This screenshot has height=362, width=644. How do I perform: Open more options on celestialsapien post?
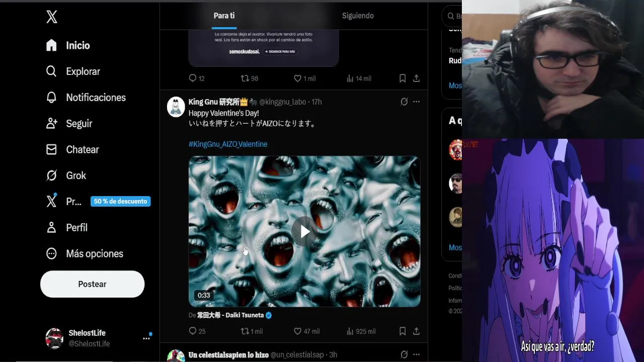416,355
